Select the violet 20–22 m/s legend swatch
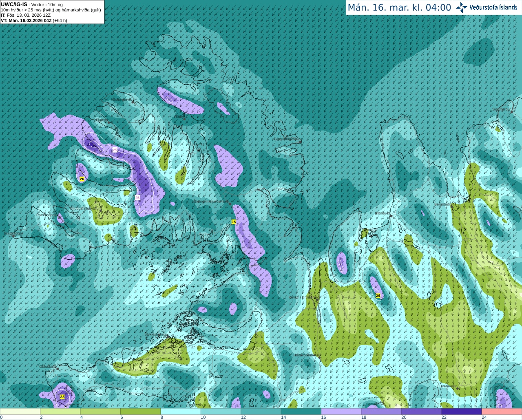Viewport: 522px width, 420px height. point(422,411)
